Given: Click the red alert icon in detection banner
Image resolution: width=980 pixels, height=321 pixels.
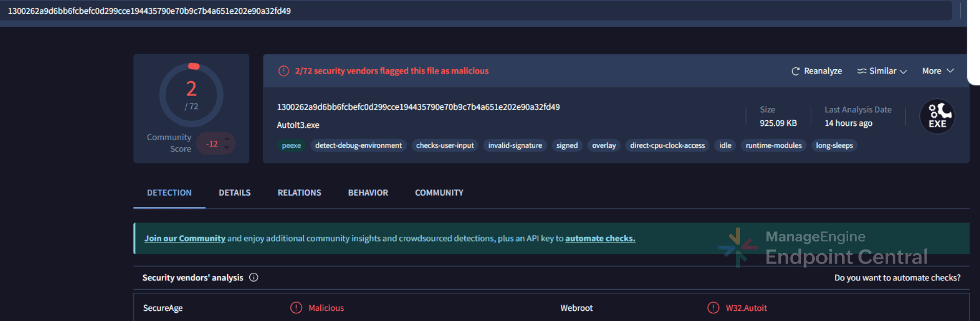Looking at the screenshot, I should (284, 71).
